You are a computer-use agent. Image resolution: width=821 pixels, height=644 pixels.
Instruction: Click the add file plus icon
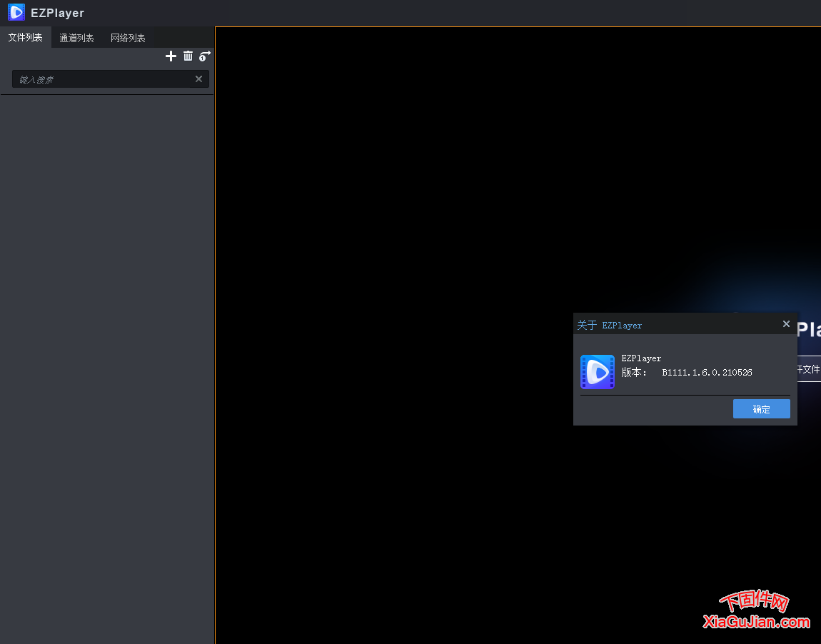(x=171, y=56)
